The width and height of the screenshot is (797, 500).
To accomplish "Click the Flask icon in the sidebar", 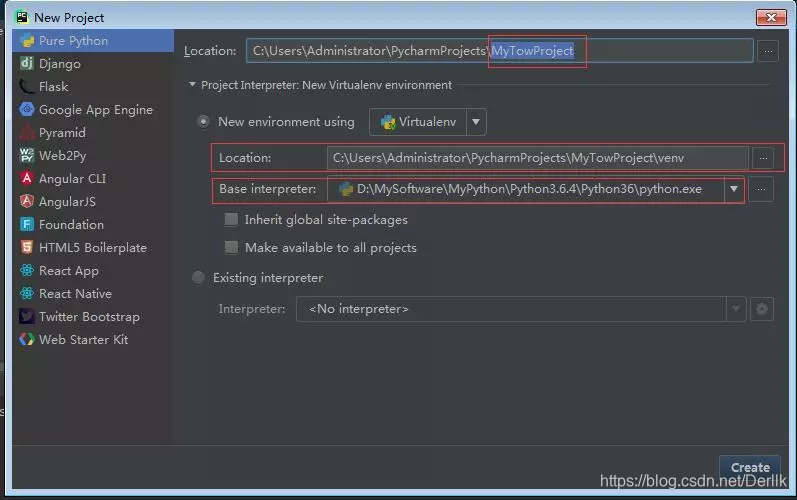I will [x=27, y=86].
